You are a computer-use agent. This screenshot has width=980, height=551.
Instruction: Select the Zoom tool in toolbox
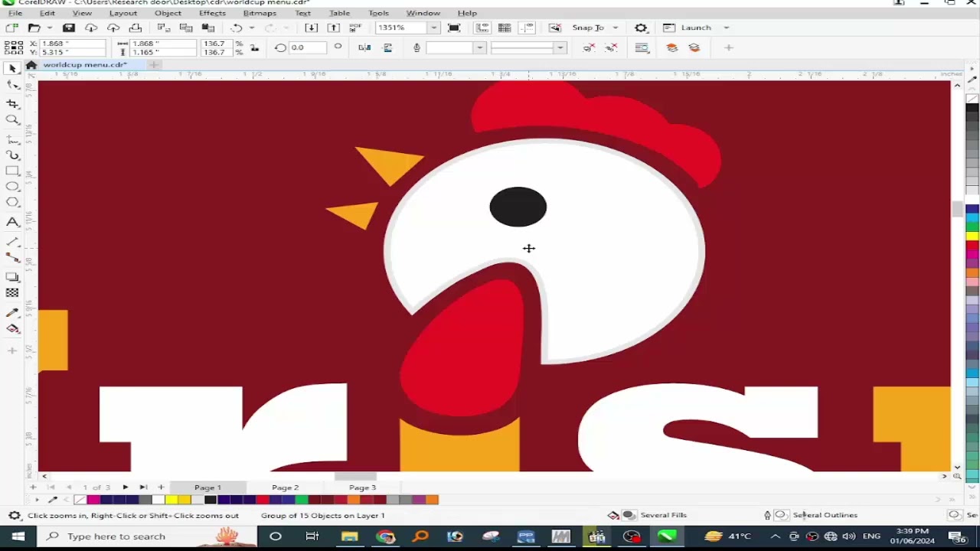point(12,119)
